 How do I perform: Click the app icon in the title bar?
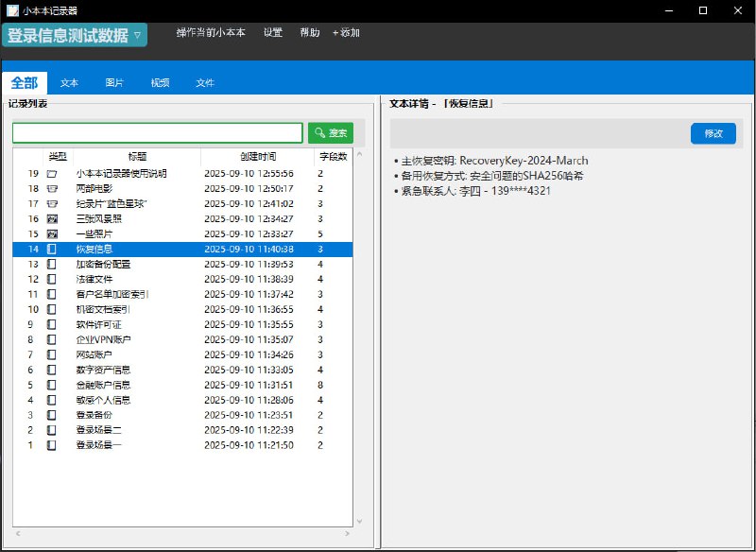point(11,10)
